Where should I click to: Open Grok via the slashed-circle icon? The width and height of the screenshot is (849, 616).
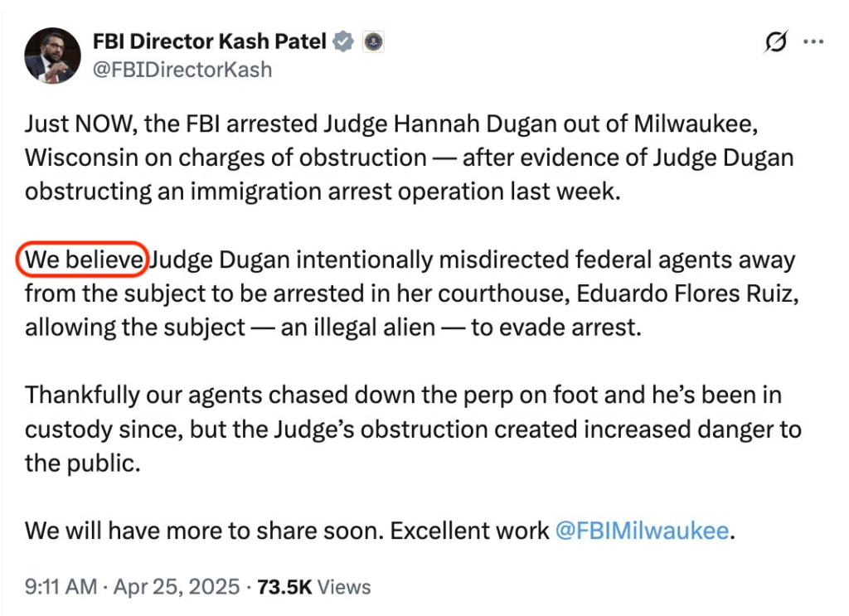click(x=774, y=42)
